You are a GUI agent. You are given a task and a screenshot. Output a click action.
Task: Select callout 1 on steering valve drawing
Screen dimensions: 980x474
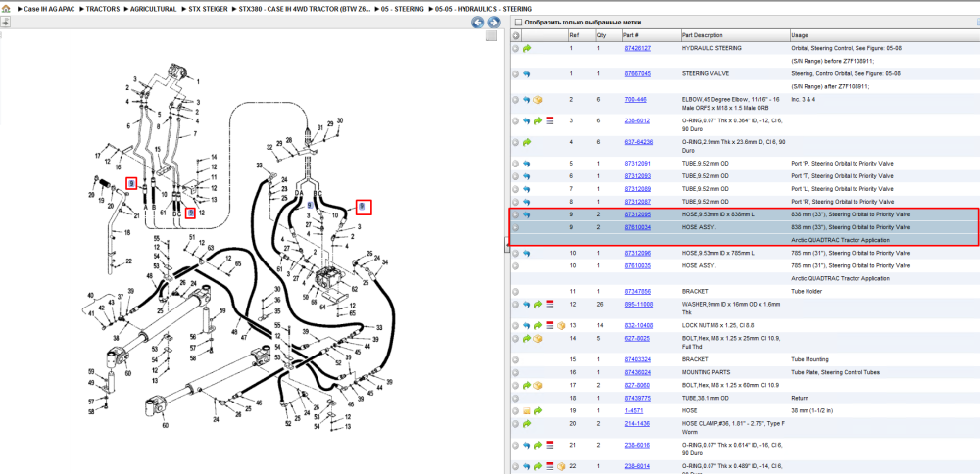(198, 82)
